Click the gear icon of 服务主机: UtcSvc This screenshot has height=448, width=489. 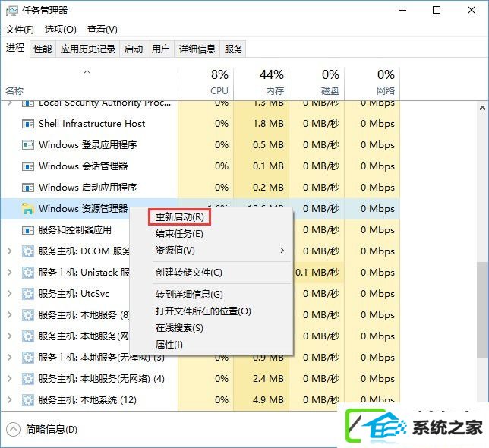click(x=28, y=294)
